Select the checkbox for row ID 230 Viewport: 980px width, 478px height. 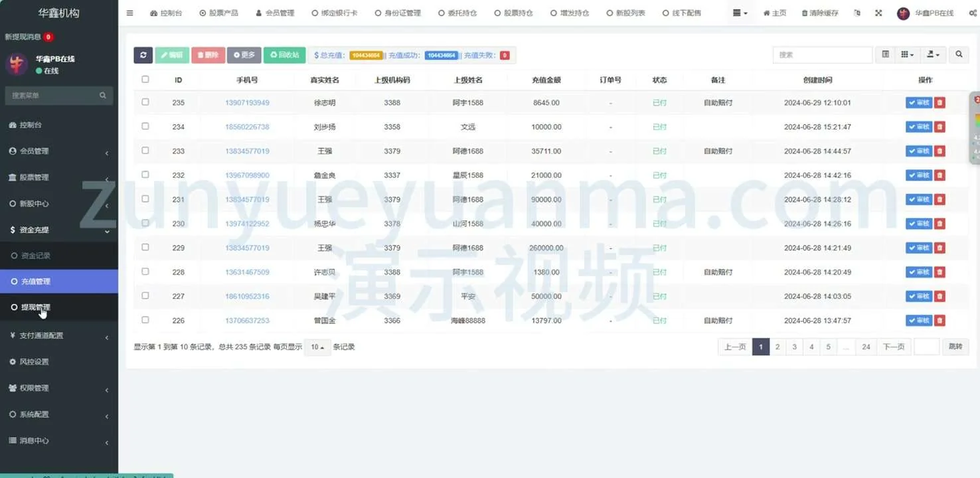[x=145, y=223]
